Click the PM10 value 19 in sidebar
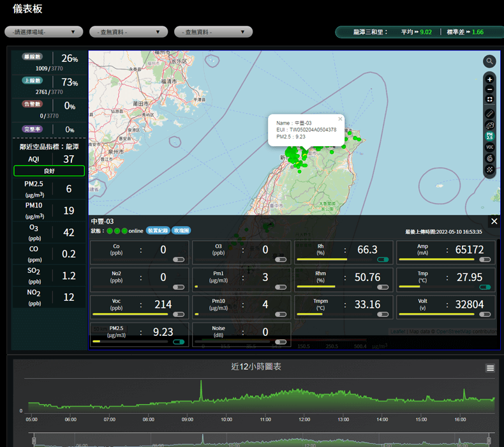Screen dimensions: 504x447 [69, 211]
